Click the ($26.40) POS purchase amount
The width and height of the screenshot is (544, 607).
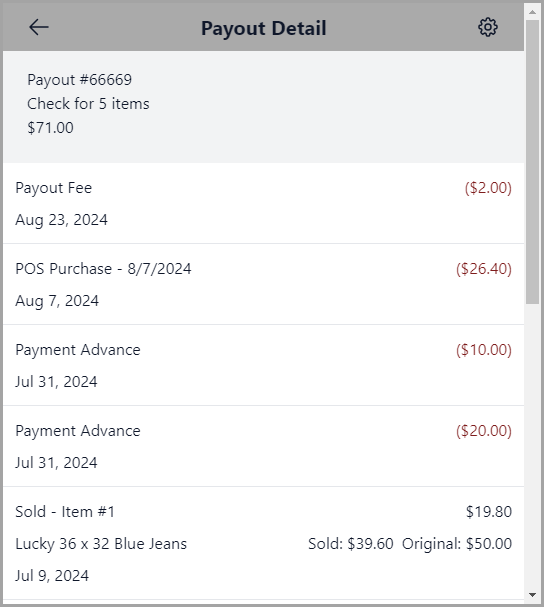484,269
